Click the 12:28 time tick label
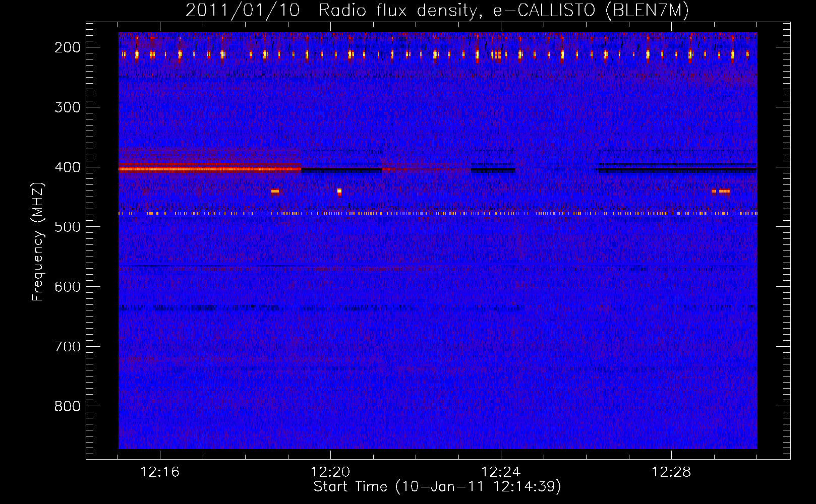This screenshot has width=816, height=504. [x=671, y=472]
